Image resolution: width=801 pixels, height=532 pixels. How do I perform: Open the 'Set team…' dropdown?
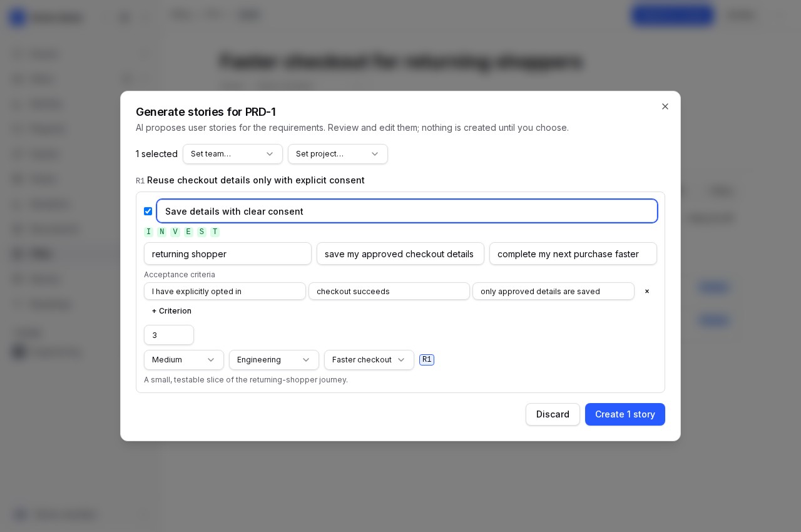click(x=233, y=154)
